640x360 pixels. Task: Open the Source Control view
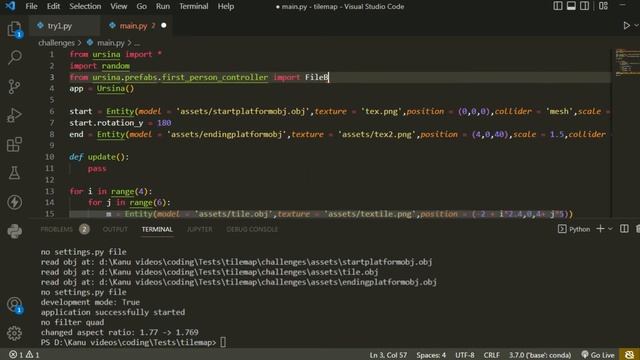point(15,87)
